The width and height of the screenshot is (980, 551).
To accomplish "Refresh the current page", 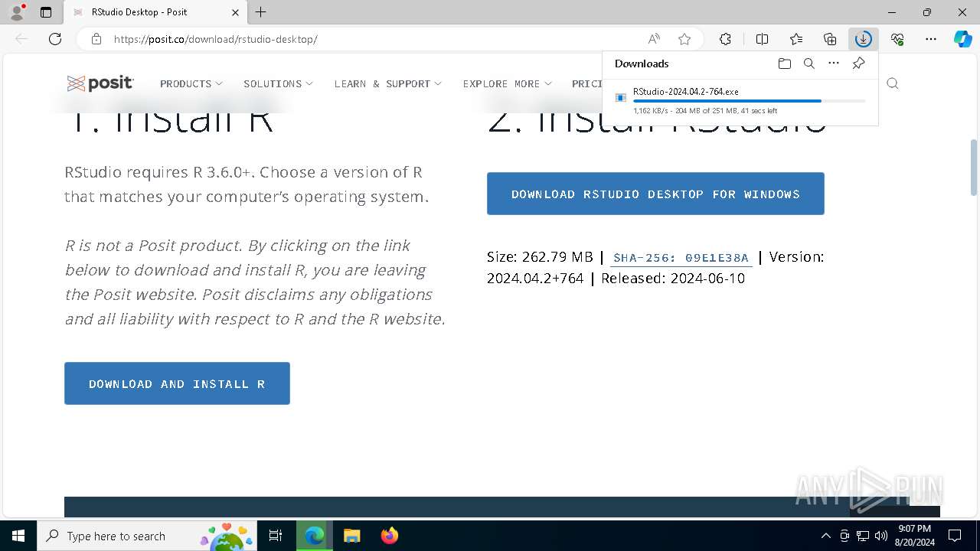I will tap(55, 39).
